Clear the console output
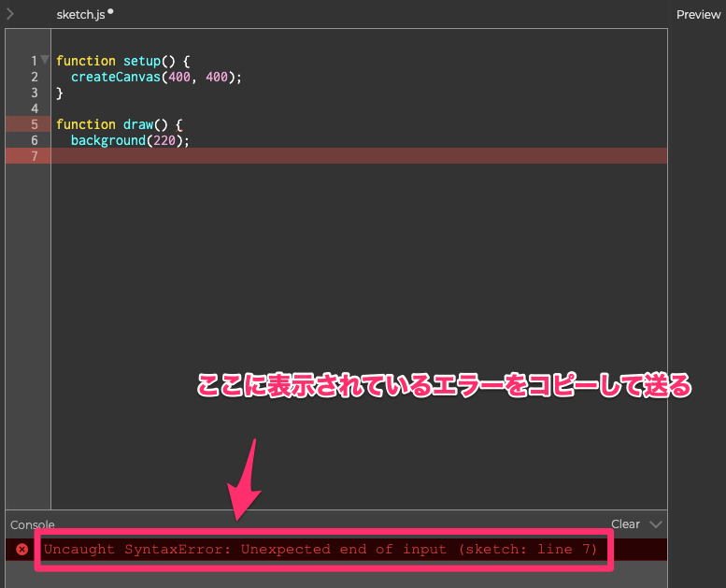The height and width of the screenshot is (588, 726). (625, 524)
